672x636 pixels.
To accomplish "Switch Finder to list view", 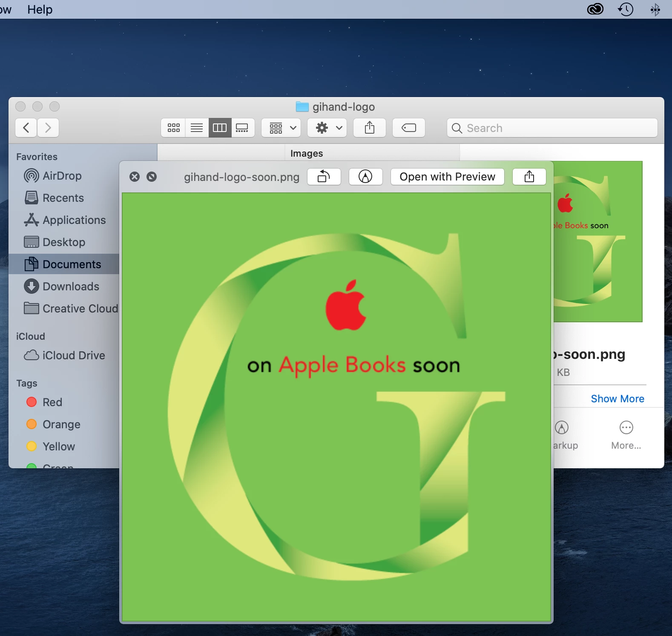I will (x=197, y=128).
